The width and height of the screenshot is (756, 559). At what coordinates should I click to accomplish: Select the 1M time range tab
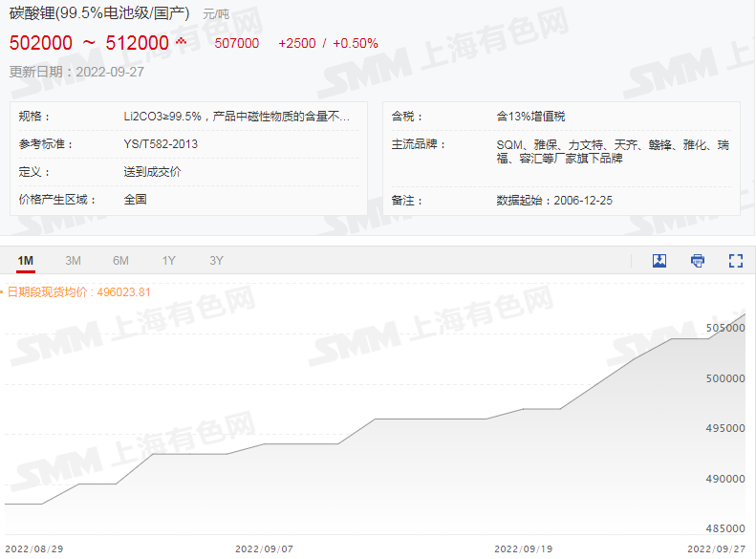[x=26, y=261]
